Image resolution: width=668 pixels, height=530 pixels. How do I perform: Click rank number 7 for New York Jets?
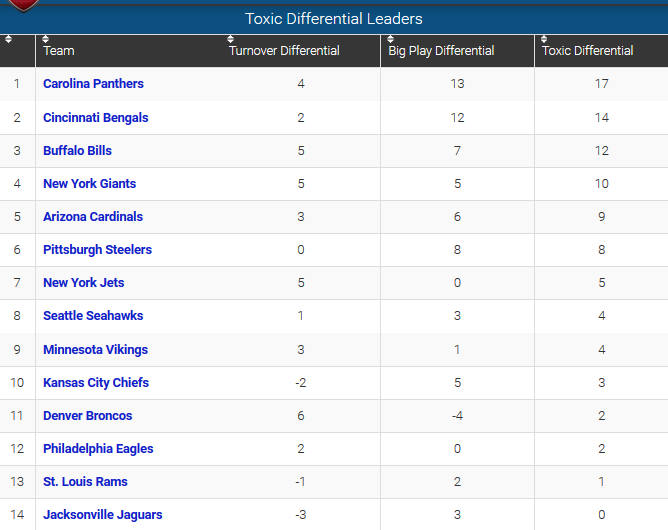click(x=17, y=282)
